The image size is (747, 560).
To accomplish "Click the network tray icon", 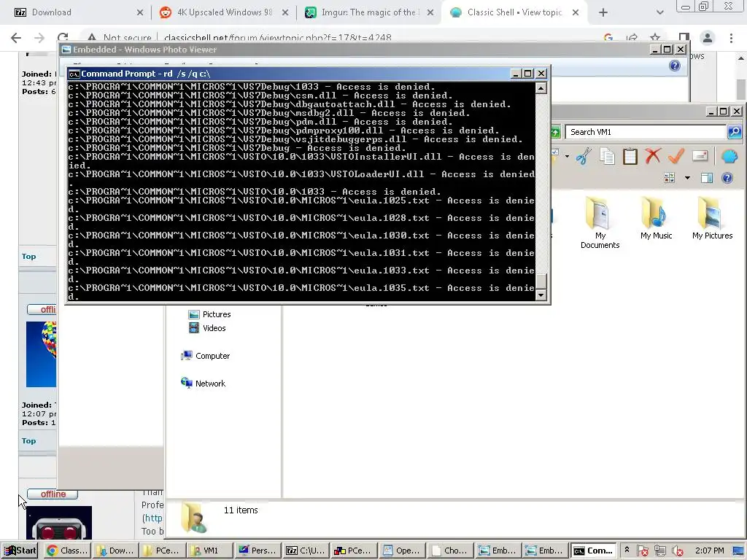I will click(659, 551).
